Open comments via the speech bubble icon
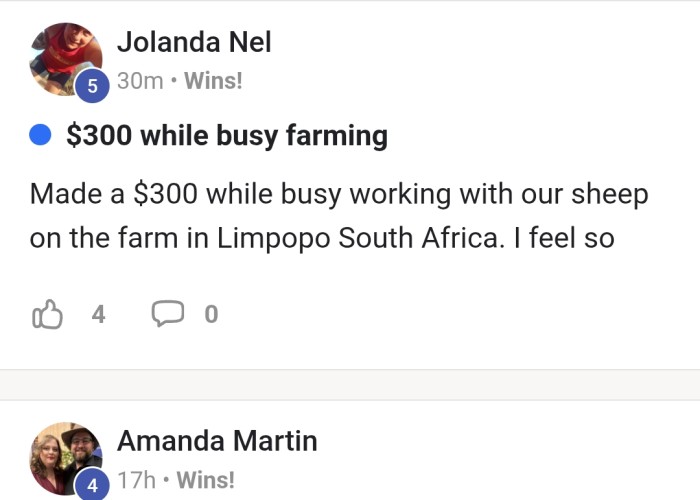 [x=167, y=313]
